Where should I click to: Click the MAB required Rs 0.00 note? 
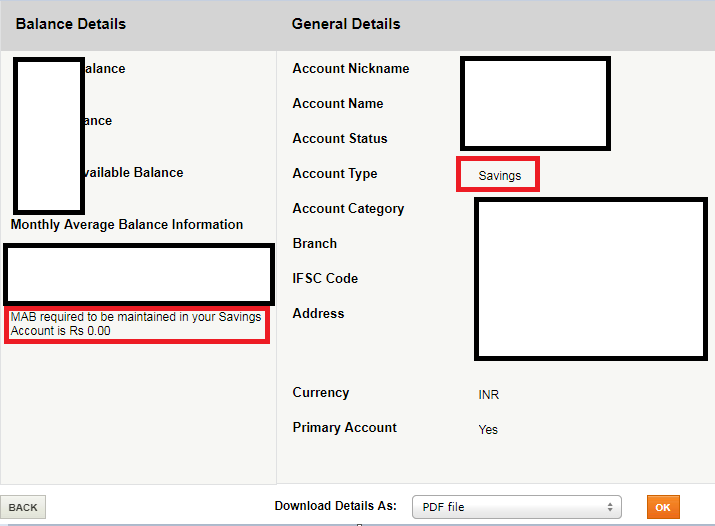point(136,324)
